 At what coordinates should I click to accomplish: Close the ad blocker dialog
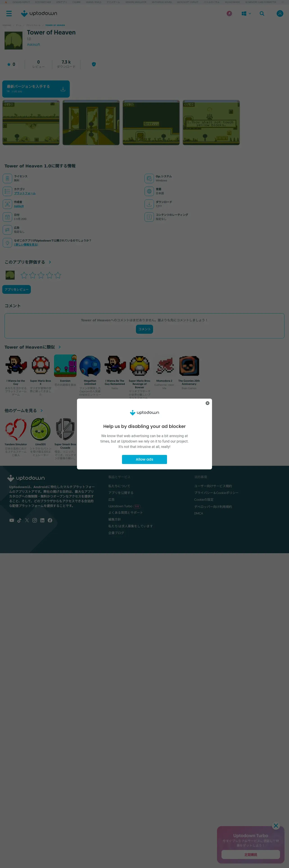coord(207,403)
